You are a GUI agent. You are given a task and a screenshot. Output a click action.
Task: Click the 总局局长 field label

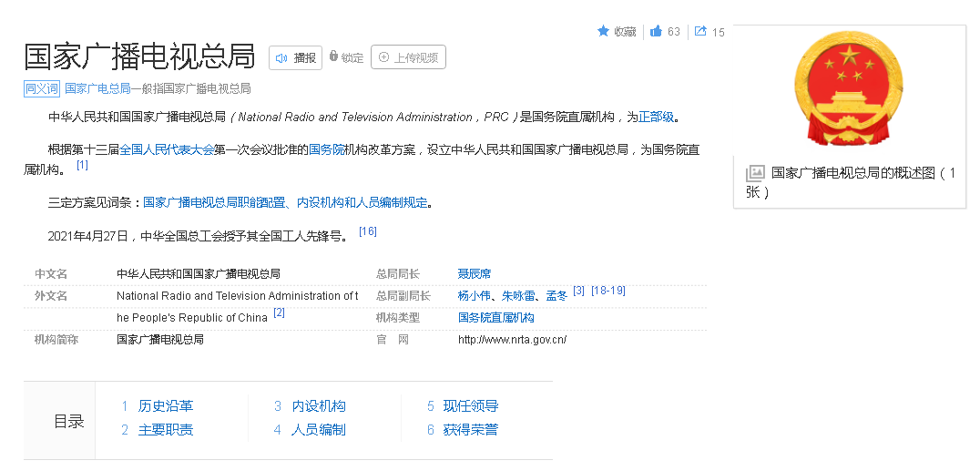coord(398,274)
